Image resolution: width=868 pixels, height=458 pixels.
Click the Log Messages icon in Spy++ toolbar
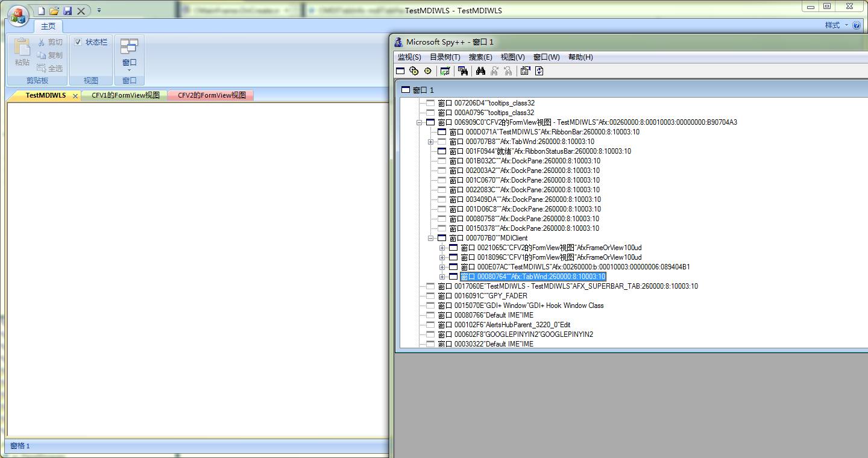445,71
